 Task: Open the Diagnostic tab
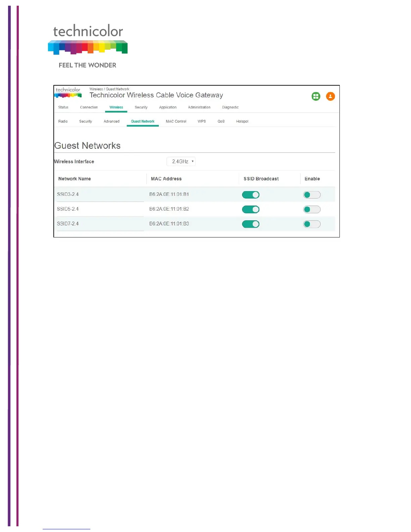point(230,107)
